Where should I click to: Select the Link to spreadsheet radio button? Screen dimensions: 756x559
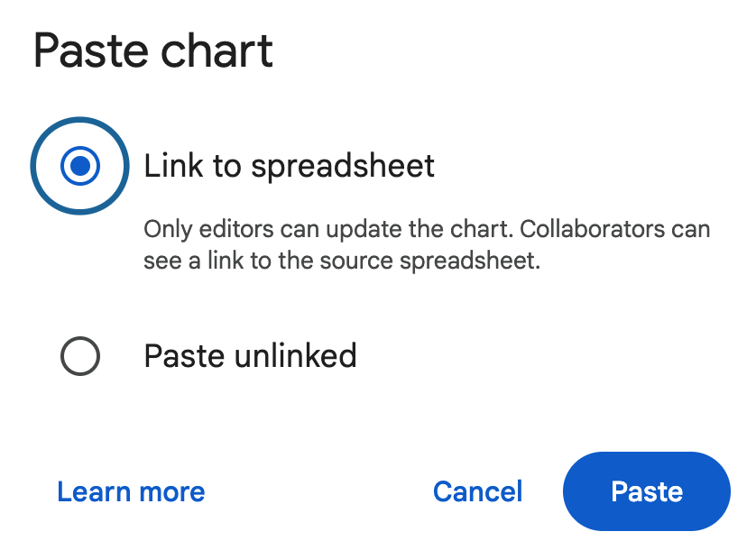point(80,166)
